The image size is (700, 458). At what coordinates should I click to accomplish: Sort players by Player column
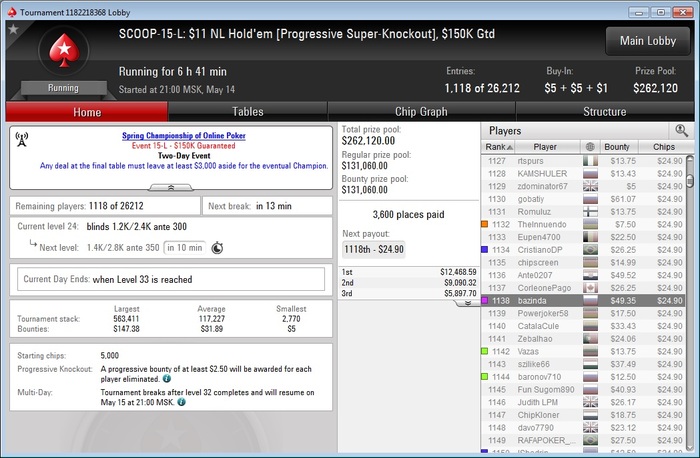click(545, 146)
